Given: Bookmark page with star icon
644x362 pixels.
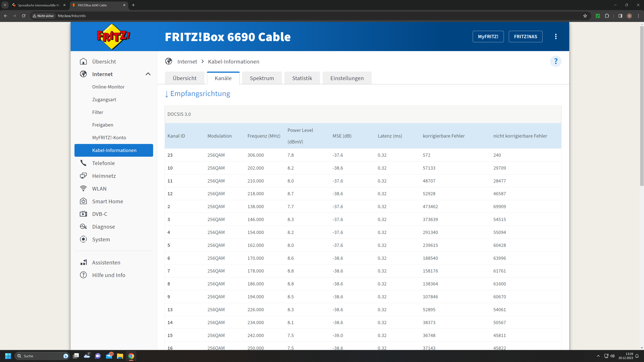Looking at the screenshot, I should (x=585, y=16).
